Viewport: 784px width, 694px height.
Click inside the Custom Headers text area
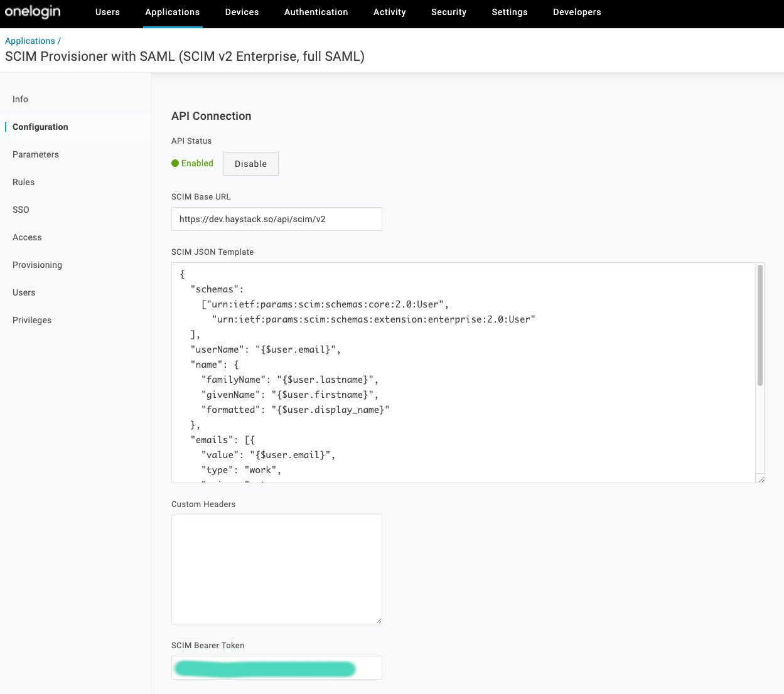pos(276,569)
